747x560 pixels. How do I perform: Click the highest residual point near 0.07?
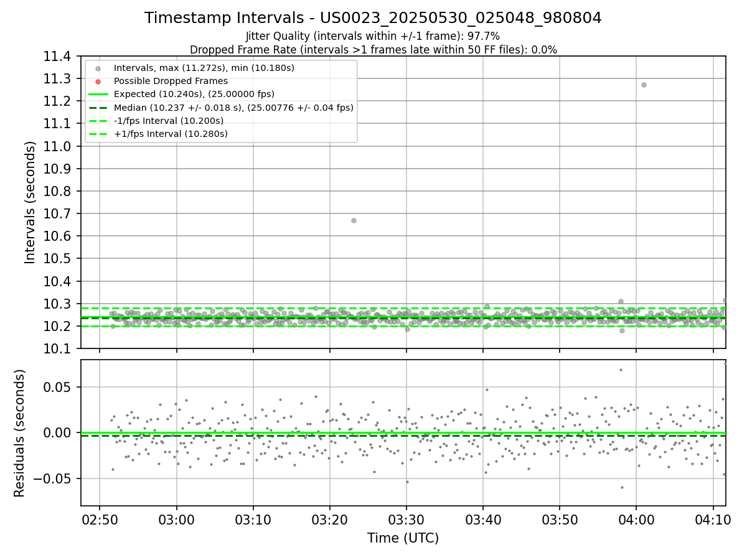click(621, 370)
